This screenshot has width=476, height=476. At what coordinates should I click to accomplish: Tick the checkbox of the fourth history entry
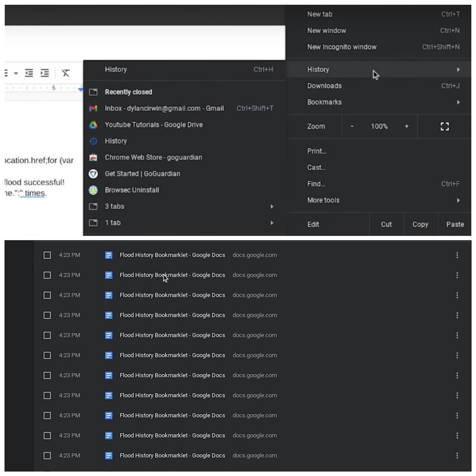(x=47, y=315)
